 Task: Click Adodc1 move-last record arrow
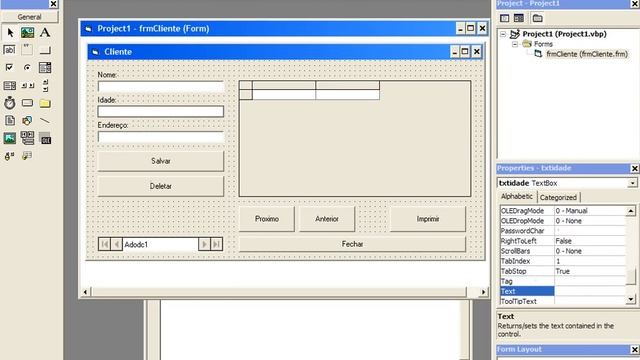tap(216, 244)
